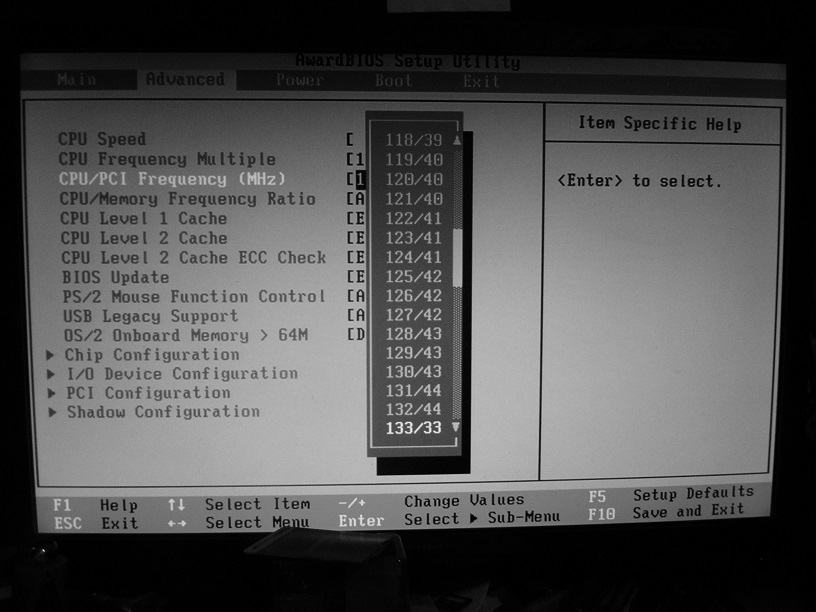This screenshot has width=816, height=612.
Task: Pick 130/43 from frequency list
Action: 414,372
